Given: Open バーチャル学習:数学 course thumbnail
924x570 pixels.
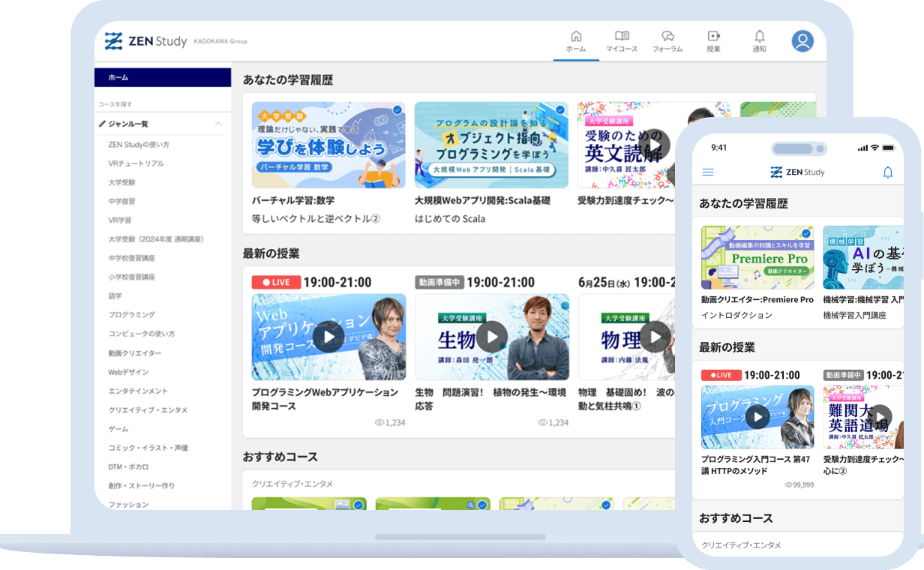Looking at the screenshot, I should tap(328, 145).
